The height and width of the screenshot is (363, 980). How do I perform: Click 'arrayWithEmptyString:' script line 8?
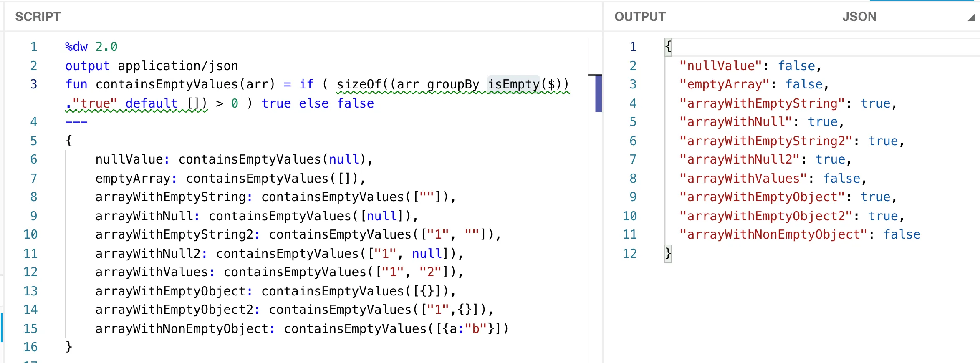click(x=275, y=197)
